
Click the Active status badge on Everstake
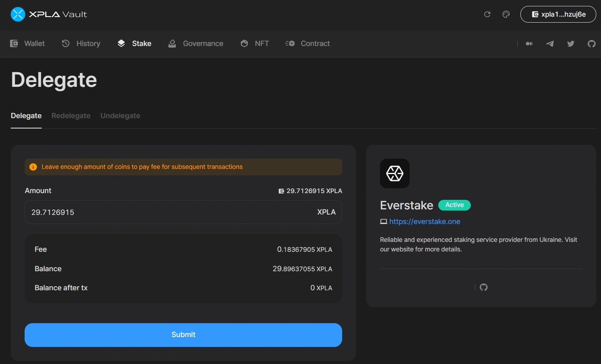(454, 205)
